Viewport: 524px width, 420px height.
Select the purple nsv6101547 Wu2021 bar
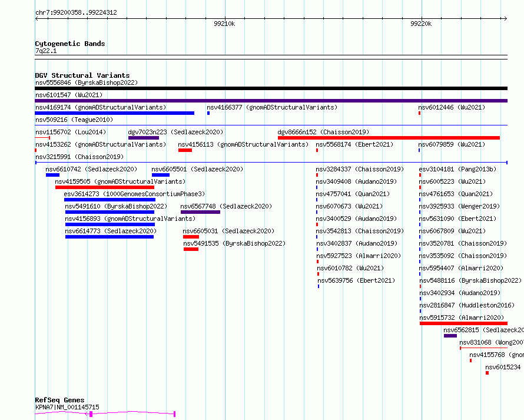(271, 101)
